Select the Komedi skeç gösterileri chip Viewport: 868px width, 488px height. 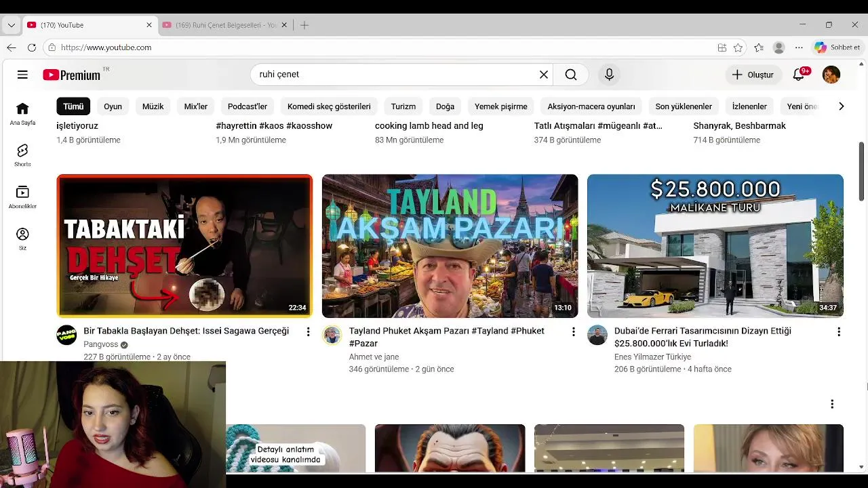(329, 106)
